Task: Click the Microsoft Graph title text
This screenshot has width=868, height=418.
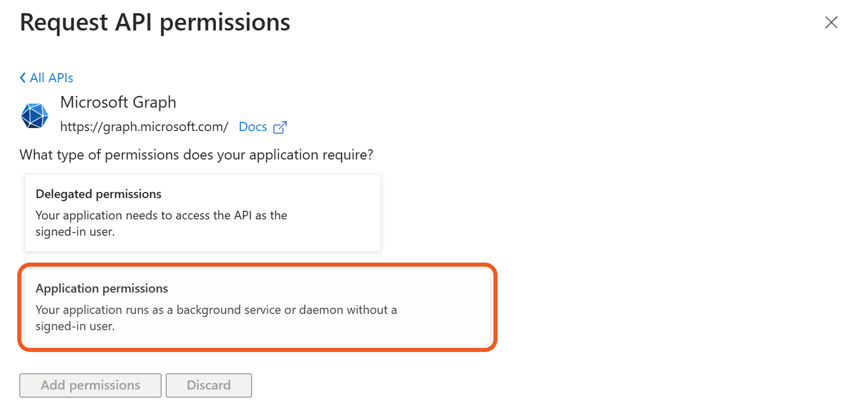Action: pyautogui.click(x=118, y=102)
